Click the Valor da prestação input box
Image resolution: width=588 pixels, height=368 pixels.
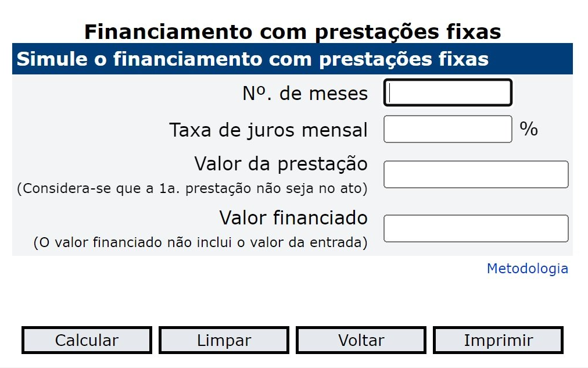tap(476, 174)
